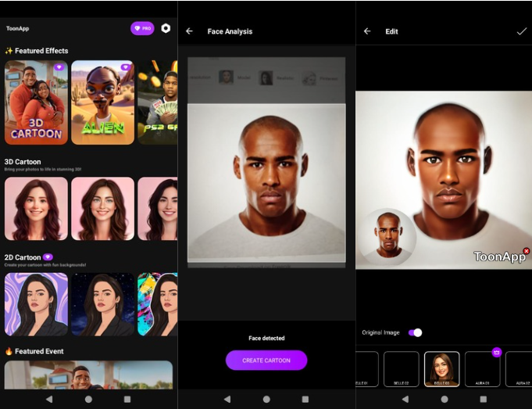The width and height of the screenshot is (532, 409).
Task: Tap the purple crown icon on AURA 01
Action: [497, 352]
